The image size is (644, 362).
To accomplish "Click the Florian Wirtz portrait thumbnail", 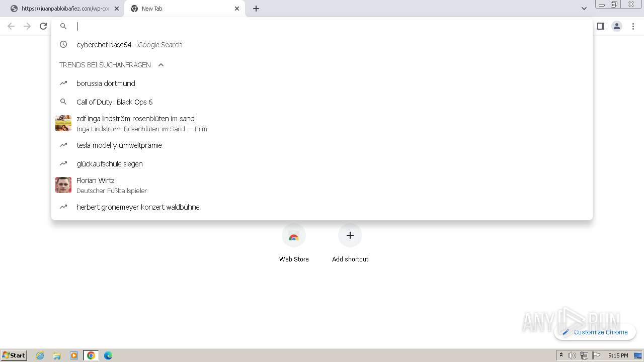I will point(63,185).
